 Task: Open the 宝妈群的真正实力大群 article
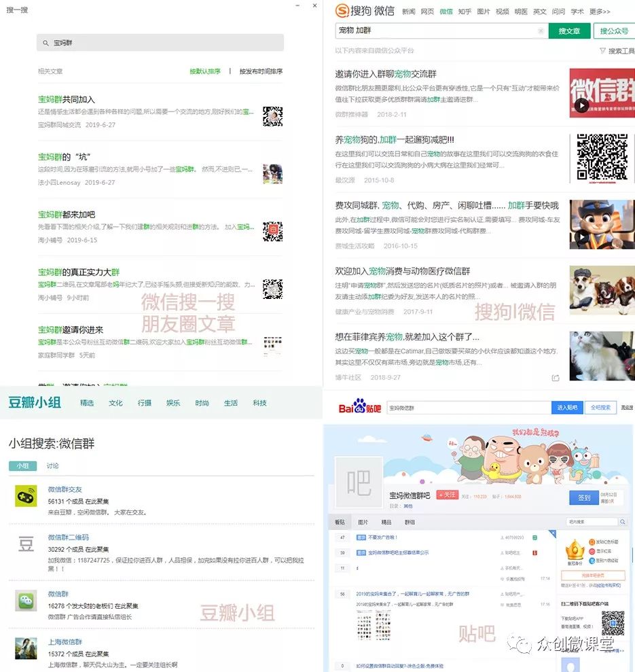[79, 272]
